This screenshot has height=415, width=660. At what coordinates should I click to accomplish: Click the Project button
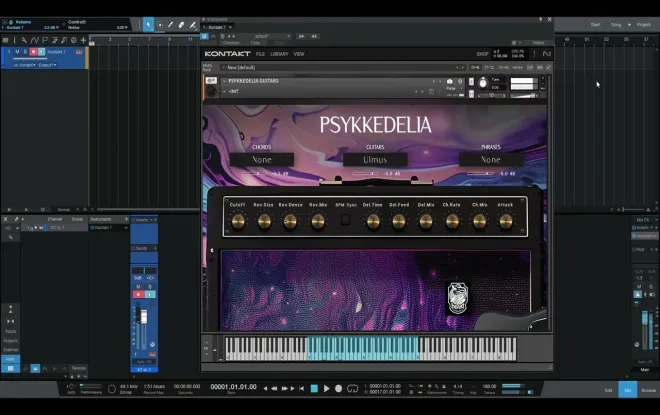[644, 25]
